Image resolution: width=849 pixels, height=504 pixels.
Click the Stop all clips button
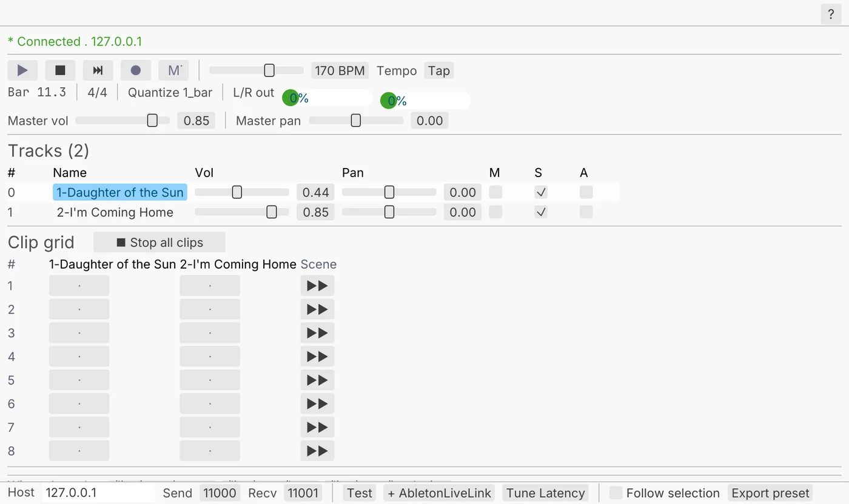click(159, 243)
